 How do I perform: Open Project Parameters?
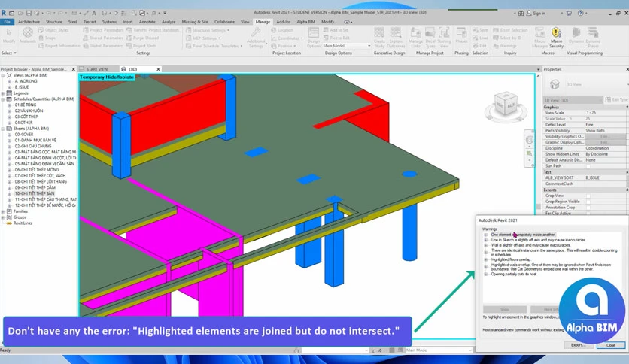click(103, 30)
